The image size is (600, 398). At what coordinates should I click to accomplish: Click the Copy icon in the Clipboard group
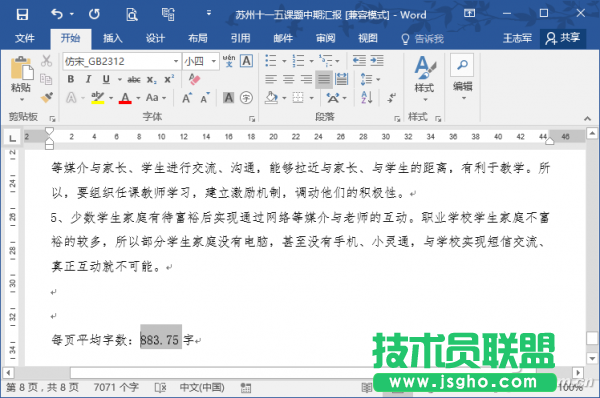[46, 79]
